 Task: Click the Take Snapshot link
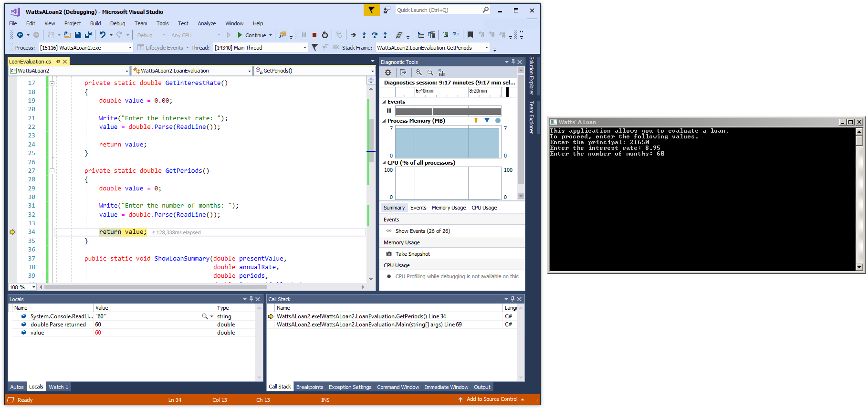(413, 254)
